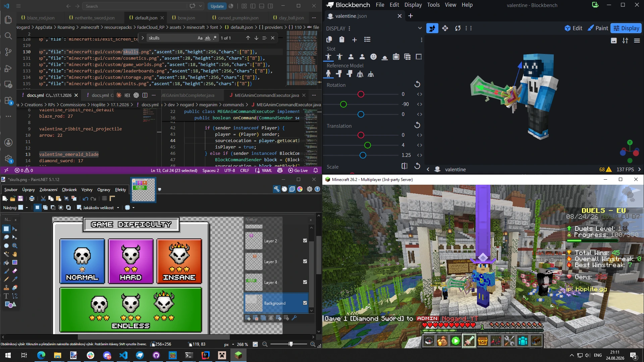Choose the armor stand reference model
Image resolution: width=644 pixels, height=362 pixels.
[x=360, y=74]
